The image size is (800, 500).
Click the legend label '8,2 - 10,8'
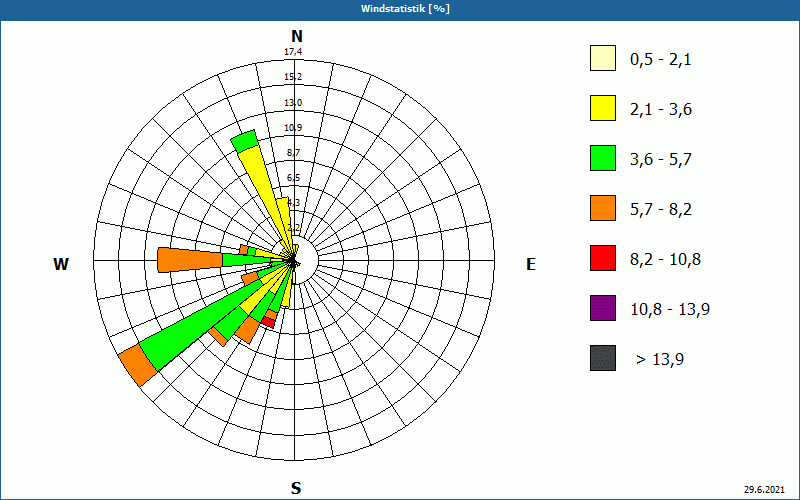click(x=665, y=260)
